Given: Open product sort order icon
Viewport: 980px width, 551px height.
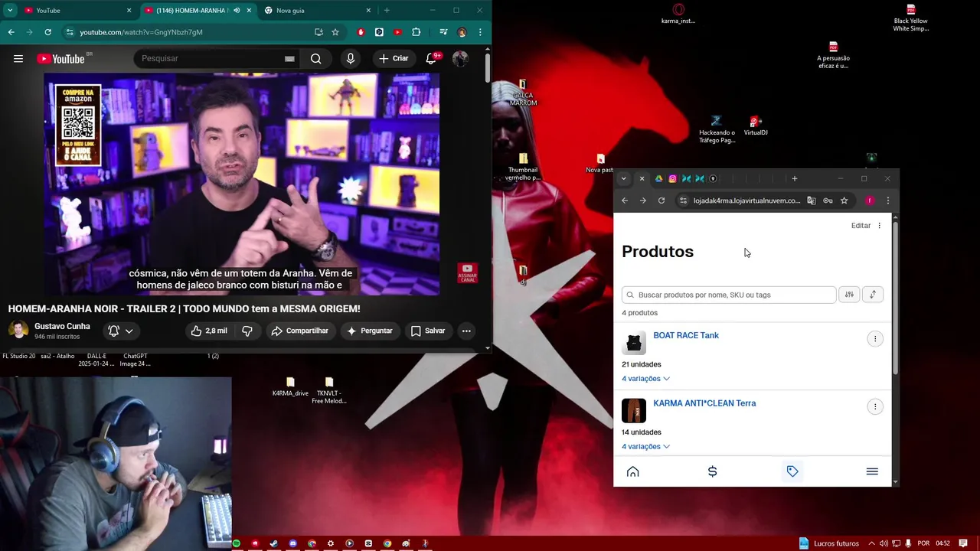Looking at the screenshot, I should coord(873,295).
